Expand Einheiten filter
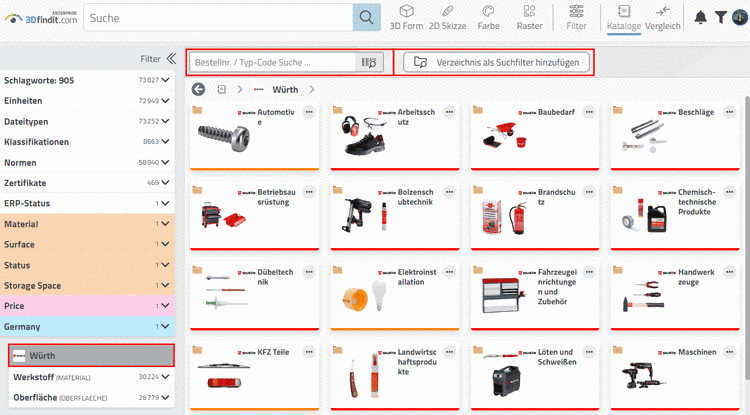This screenshot has width=750, height=415. click(165, 101)
